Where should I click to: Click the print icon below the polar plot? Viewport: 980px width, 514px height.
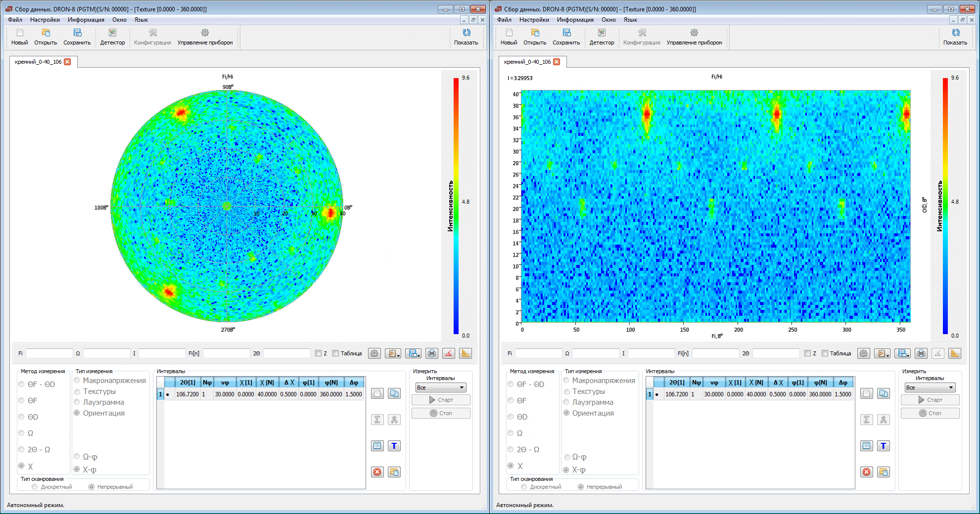(432, 353)
